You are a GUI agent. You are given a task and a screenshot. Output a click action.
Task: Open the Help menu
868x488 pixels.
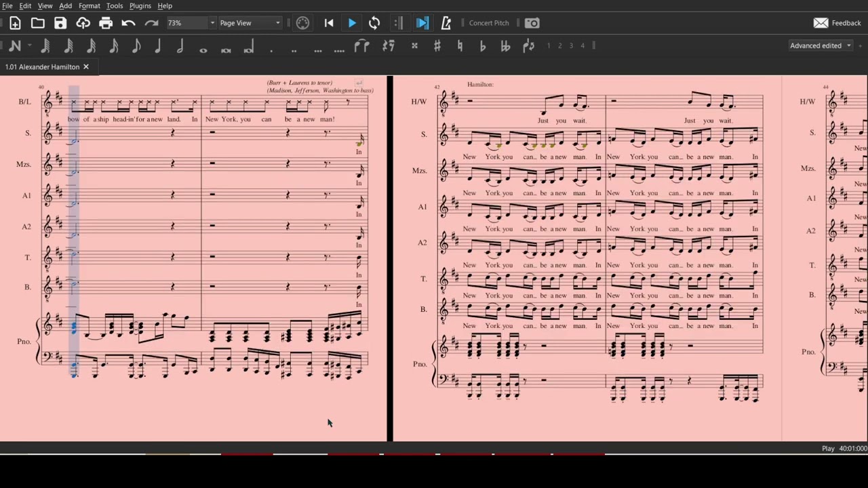(165, 6)
